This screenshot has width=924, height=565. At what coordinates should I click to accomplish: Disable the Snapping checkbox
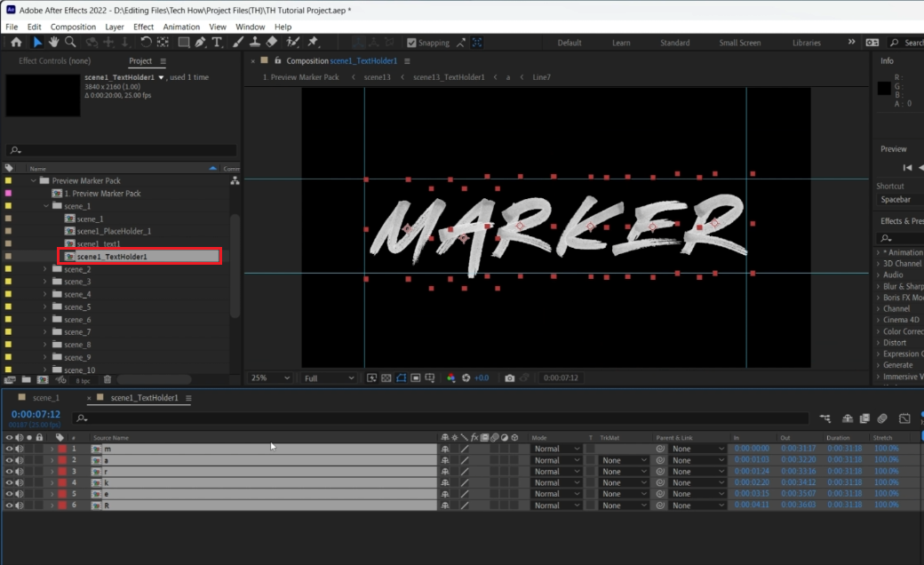[x=411, y=43]
